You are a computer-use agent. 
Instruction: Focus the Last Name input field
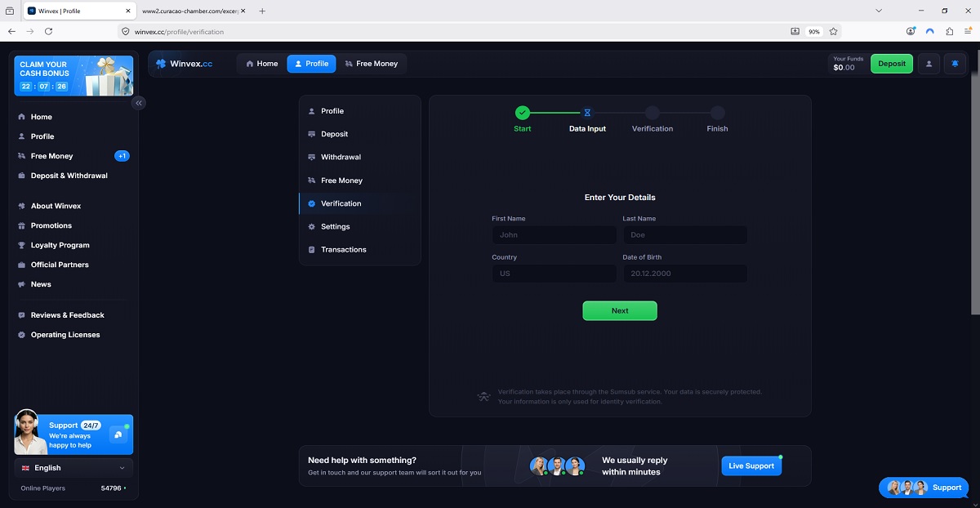[685, 234]
